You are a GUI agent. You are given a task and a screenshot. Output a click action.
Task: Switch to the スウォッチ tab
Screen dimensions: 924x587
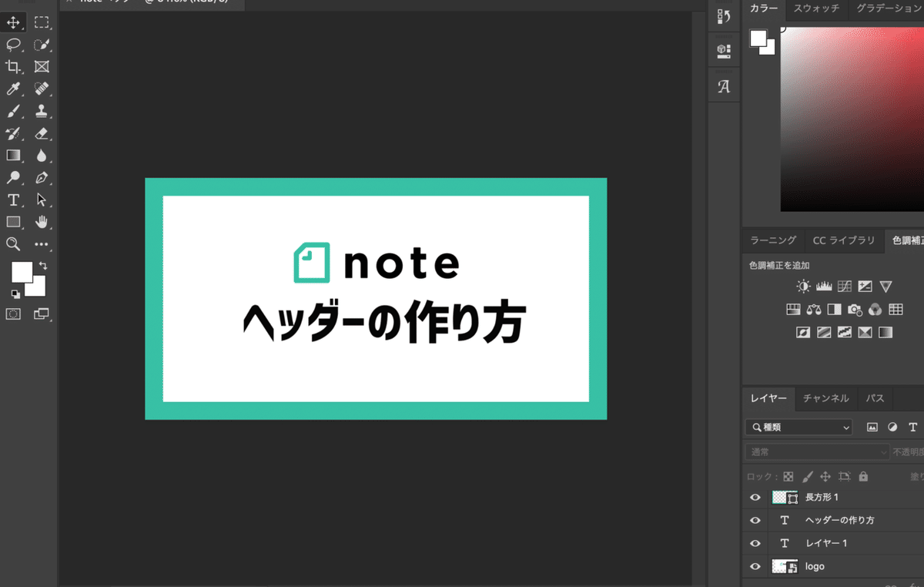816,8
